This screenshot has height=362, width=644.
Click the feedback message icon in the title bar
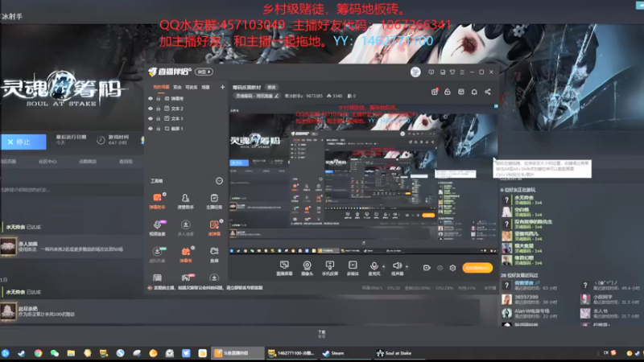click(x=431, y=72)
